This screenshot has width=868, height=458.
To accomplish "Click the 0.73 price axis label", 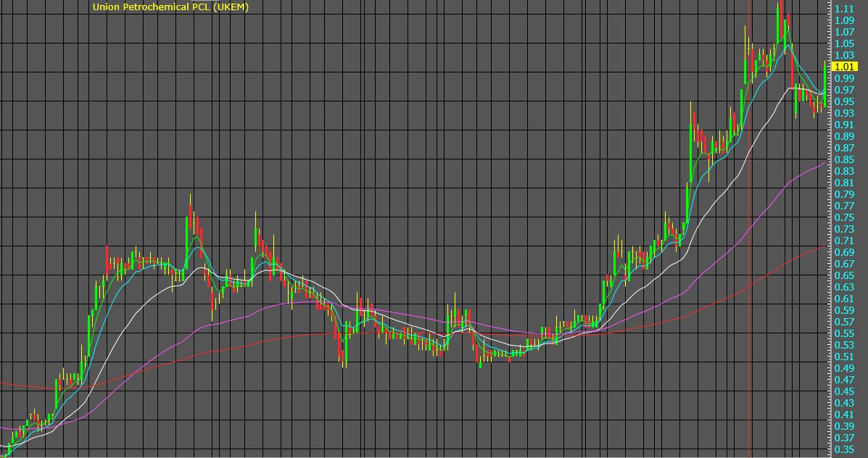I will pos(844,229).
